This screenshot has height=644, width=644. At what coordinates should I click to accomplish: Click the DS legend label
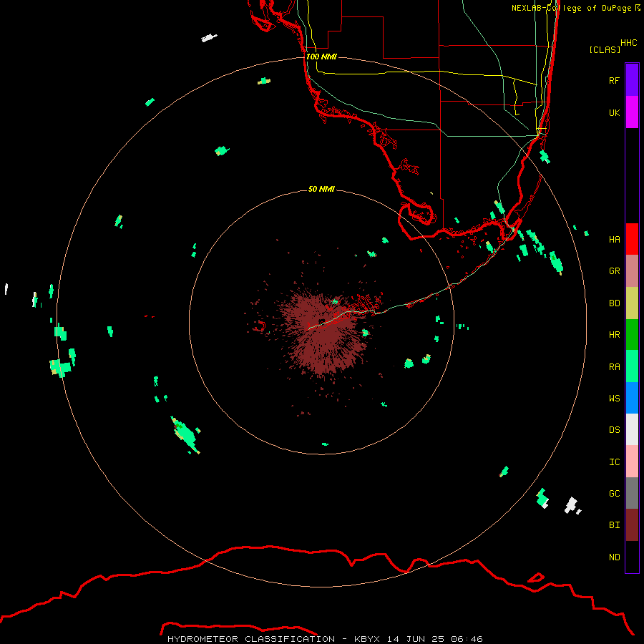click(614, 430)
